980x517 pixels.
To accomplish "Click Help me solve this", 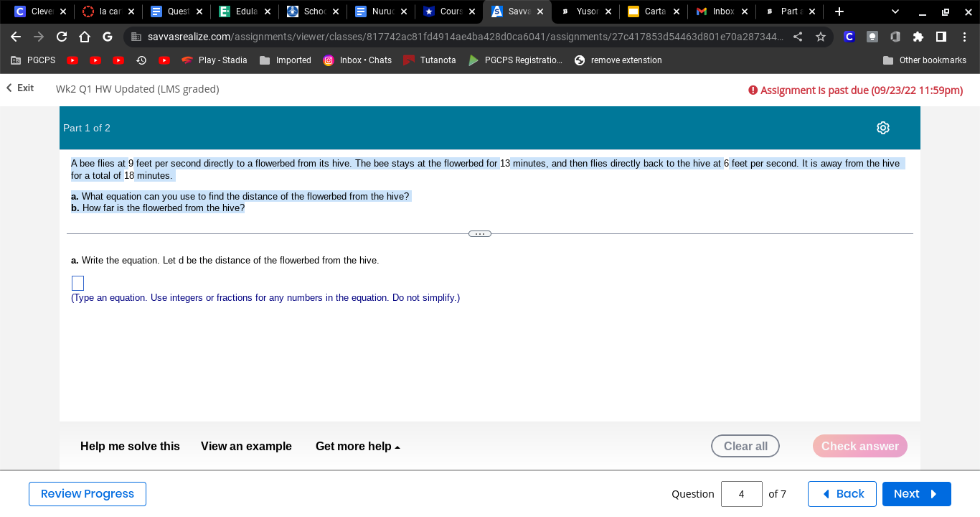I will coord(130,447).
